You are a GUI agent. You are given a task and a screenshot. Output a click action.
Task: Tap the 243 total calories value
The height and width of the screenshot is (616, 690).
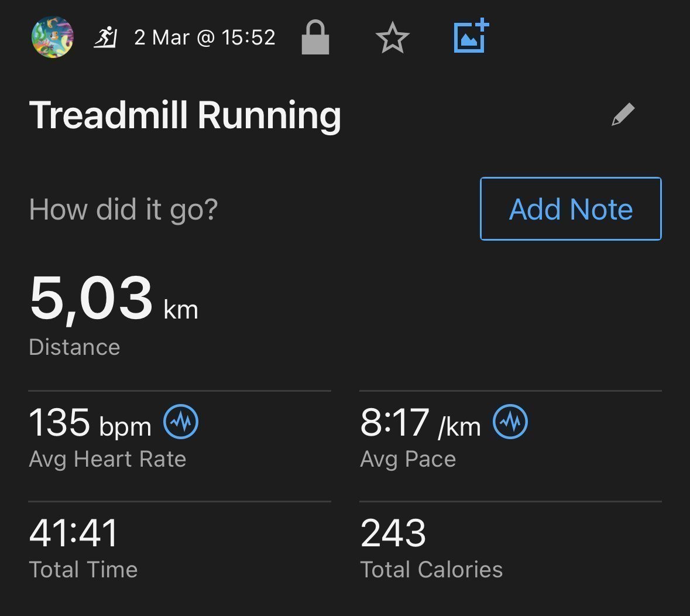[x=393, y=533]
